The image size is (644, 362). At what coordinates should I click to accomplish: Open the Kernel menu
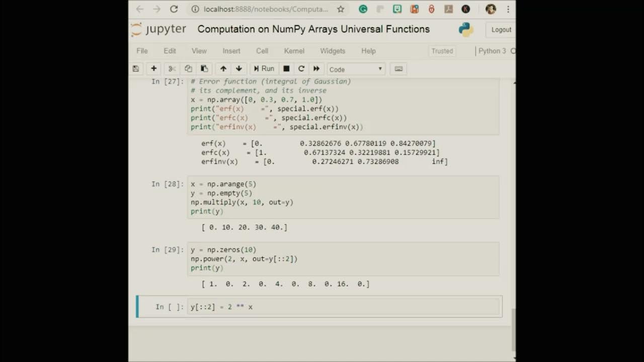coord(294,51)
